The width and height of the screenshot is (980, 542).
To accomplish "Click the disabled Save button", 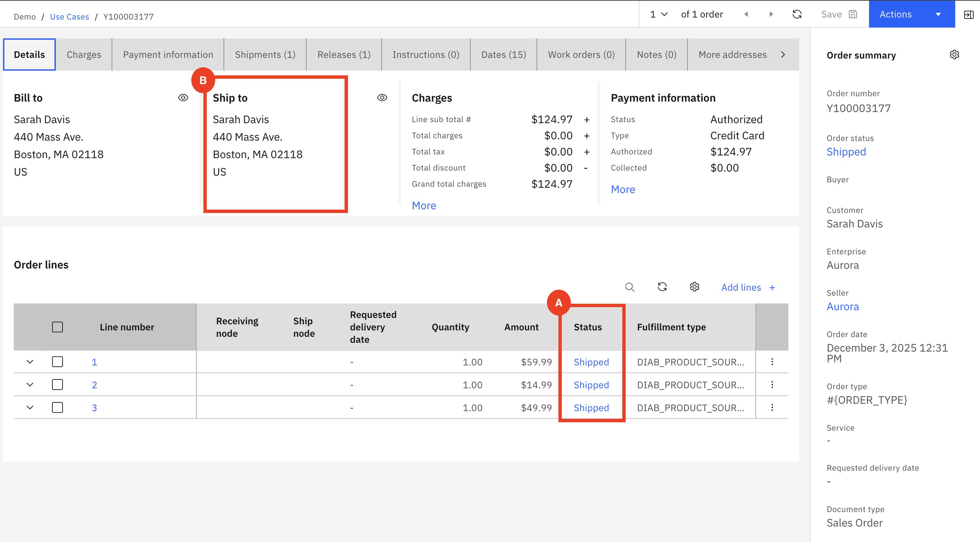I will 839,14.
